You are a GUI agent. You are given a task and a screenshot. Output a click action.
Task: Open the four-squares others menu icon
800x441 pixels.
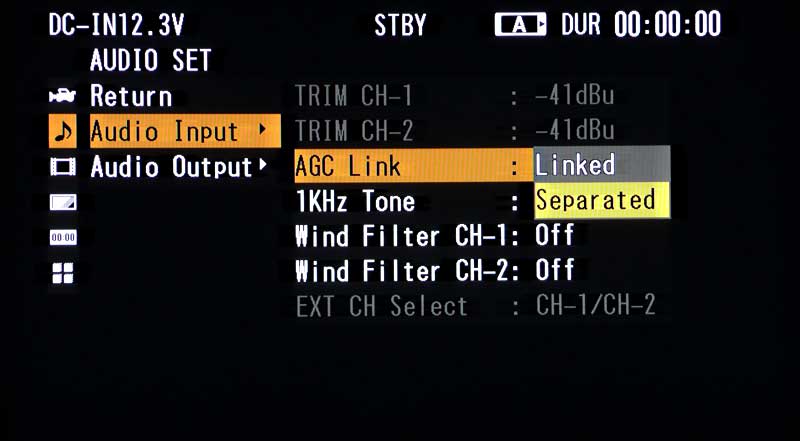[x=63, y=273]
